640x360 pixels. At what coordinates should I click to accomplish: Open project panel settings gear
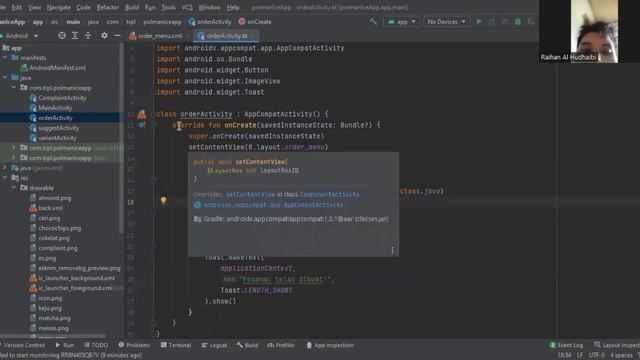click(x=104, y=36)
